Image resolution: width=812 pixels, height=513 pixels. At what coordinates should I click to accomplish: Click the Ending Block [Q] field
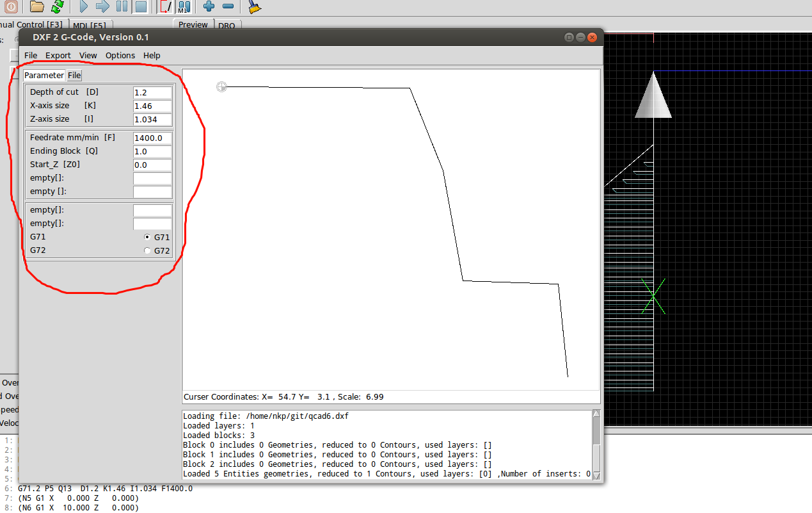point(152,151)
